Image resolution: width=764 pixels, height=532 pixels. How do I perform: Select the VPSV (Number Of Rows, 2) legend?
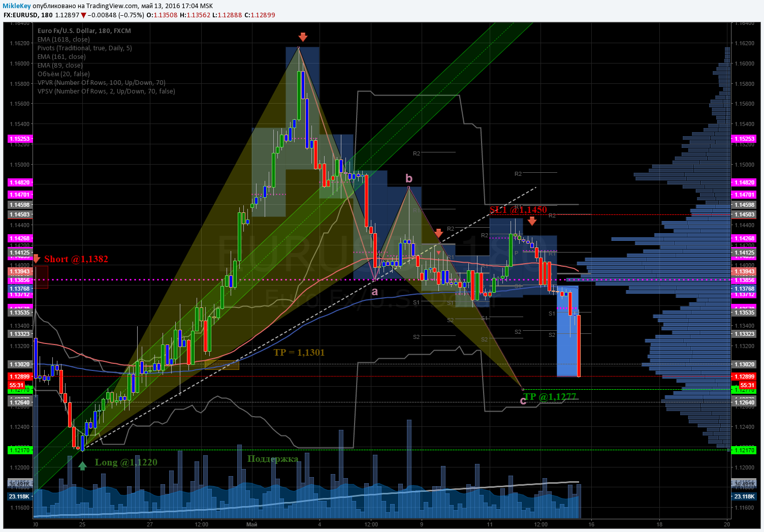pyautogui.click(x=106, y=91)
